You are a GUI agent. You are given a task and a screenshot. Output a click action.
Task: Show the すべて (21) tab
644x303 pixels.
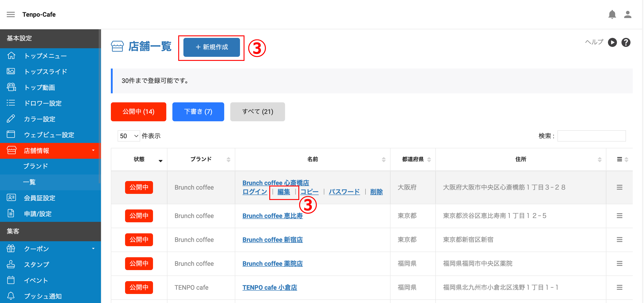pos(258,112)
